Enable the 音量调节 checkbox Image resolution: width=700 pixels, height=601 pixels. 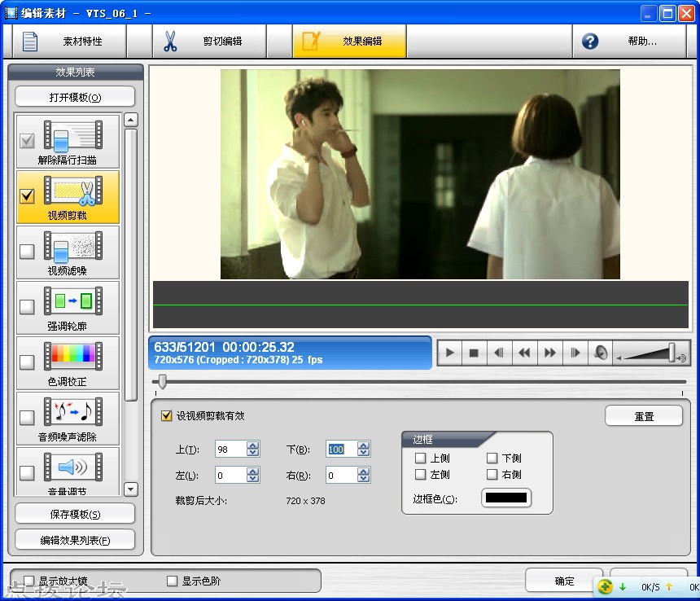tap(27, 473)
